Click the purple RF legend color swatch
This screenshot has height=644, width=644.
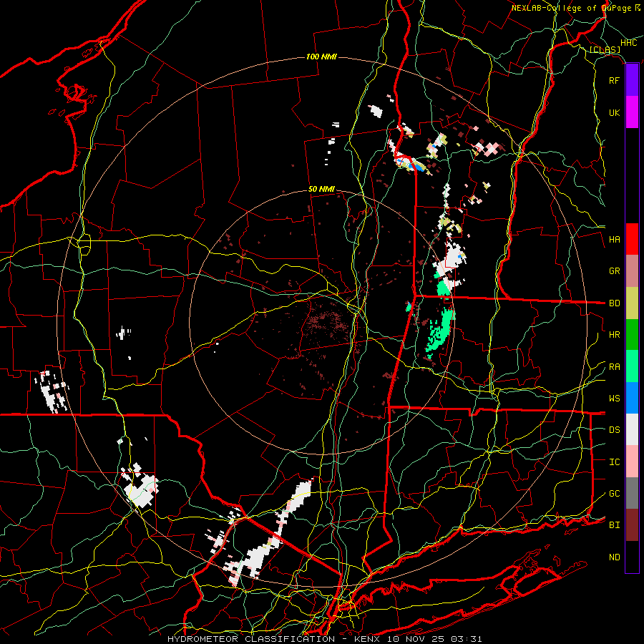(632, 80)
